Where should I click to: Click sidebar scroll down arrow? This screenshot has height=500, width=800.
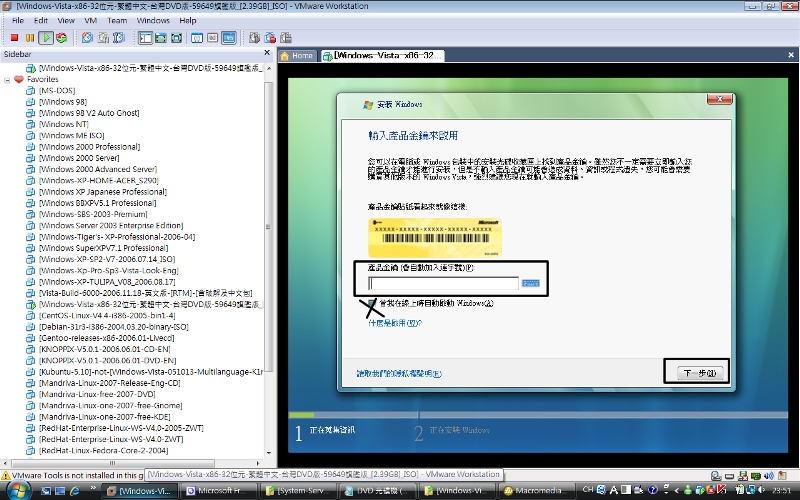coord(268,453)
